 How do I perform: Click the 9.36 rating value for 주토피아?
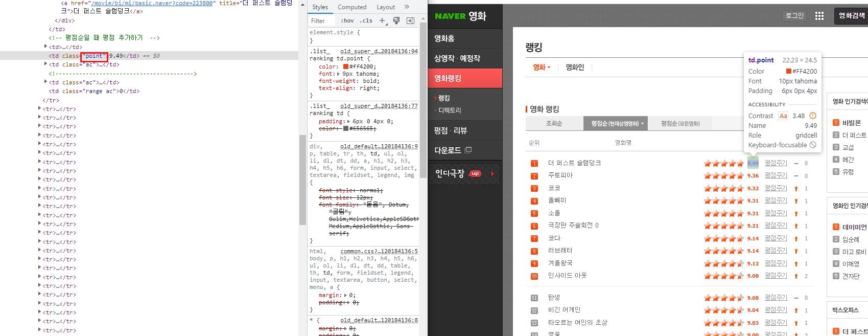(753, 175)
